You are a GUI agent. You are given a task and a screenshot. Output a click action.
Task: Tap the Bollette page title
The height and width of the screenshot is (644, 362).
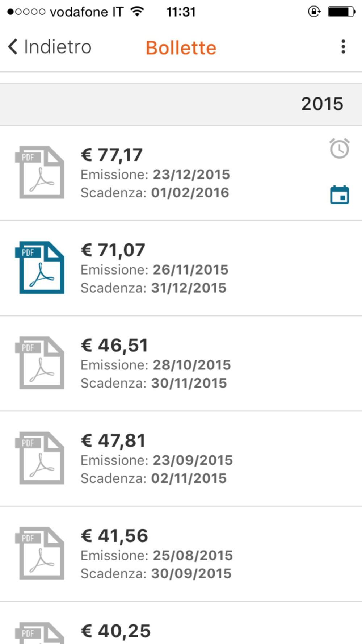click(x=181, y=48)
